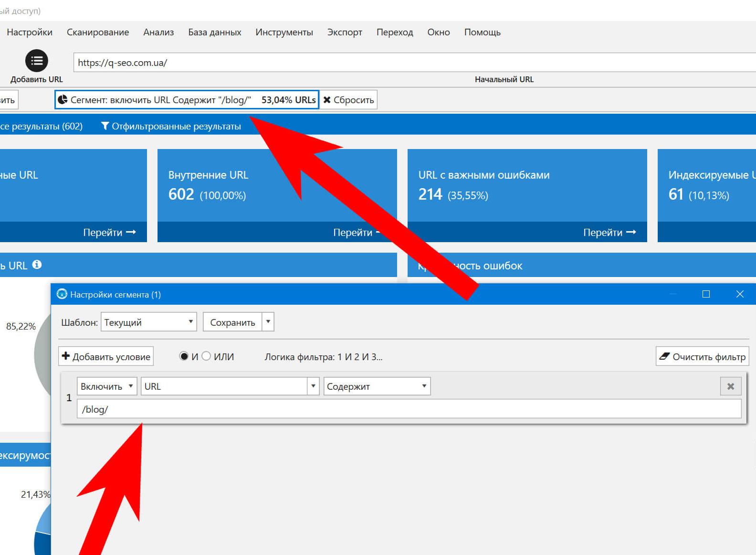Open the Экспорт menu

click(x=345, y=32)
